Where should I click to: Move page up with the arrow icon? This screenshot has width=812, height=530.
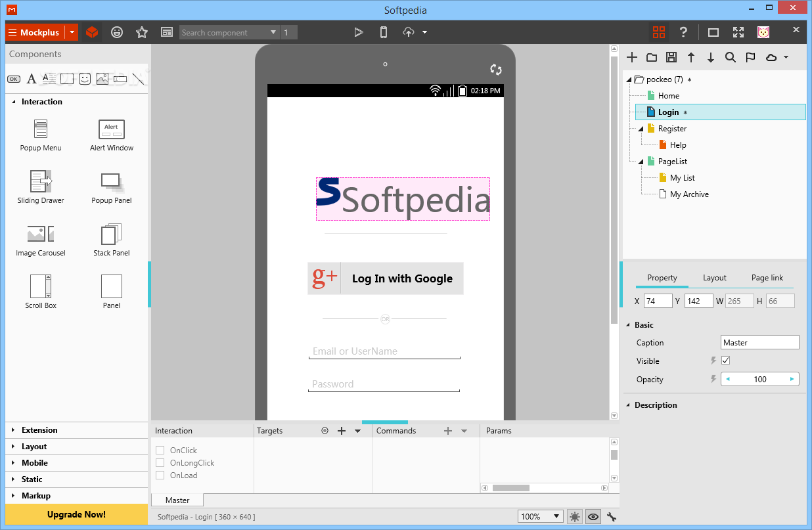point(691,57)
